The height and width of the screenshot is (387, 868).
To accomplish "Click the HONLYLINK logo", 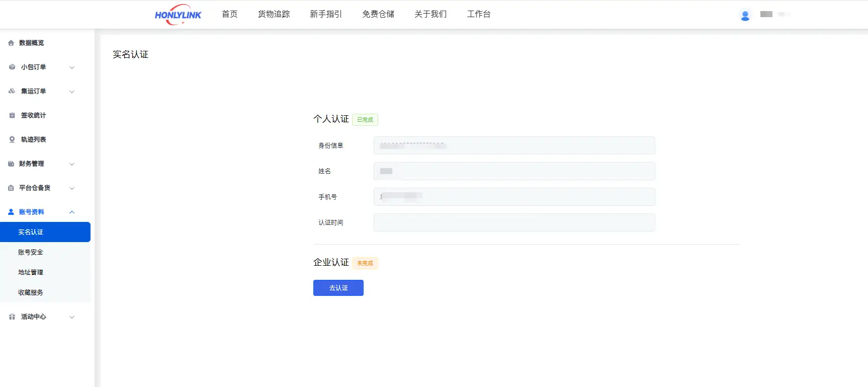I will (178, 15).
